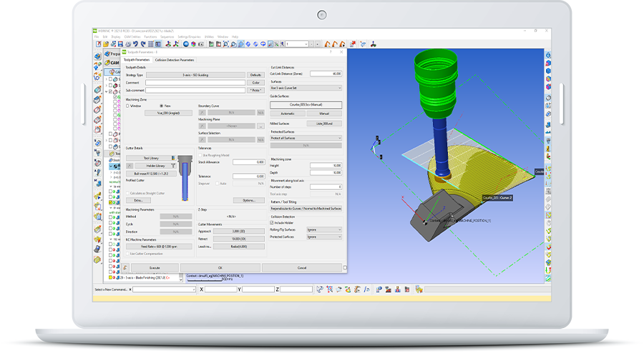This screenshot has height=353, width=644.
Task: Open the Use 5-axis Curve Set dropdown
Action: coord(306,88)
